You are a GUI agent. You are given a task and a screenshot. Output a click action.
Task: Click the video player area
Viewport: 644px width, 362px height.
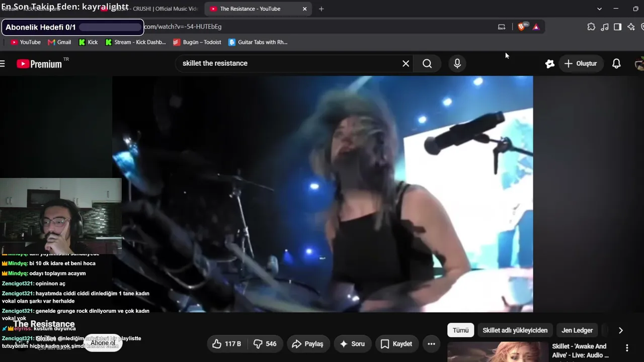[323, 194]
